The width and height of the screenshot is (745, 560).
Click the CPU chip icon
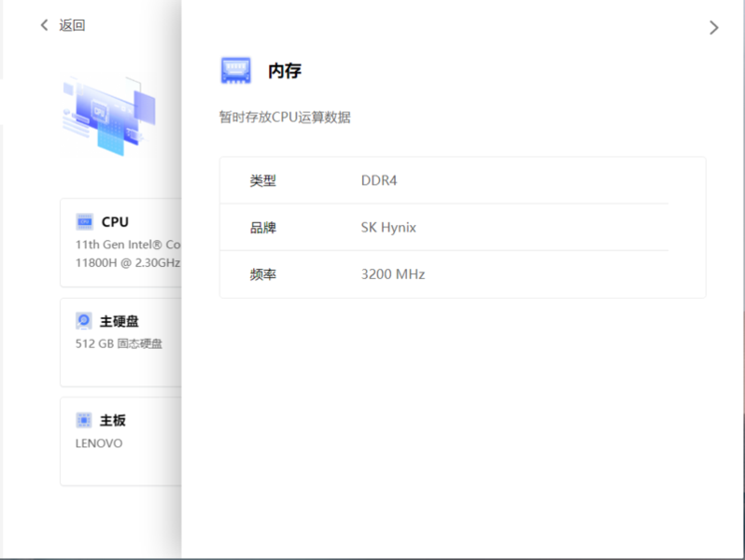tap(84, 222)
